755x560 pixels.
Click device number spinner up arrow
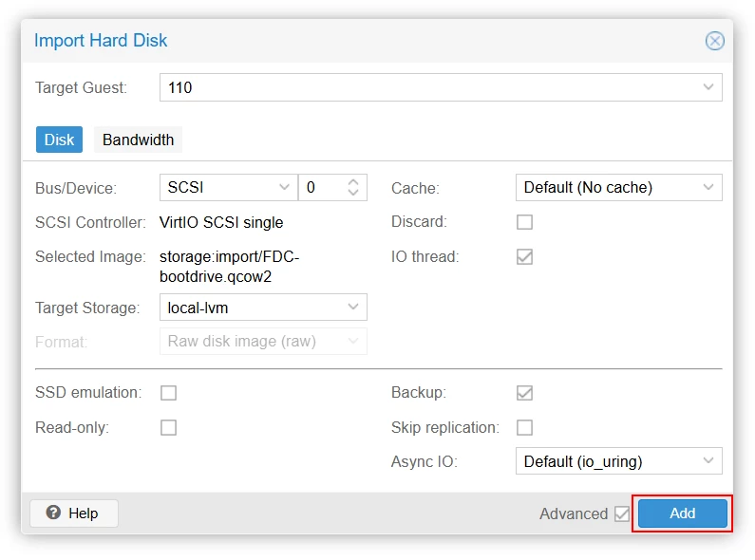click(353, 182)
